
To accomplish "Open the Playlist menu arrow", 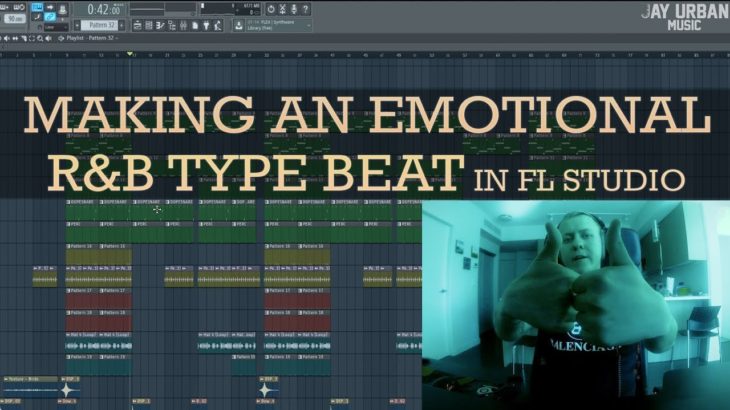I will tap(61, 38).
